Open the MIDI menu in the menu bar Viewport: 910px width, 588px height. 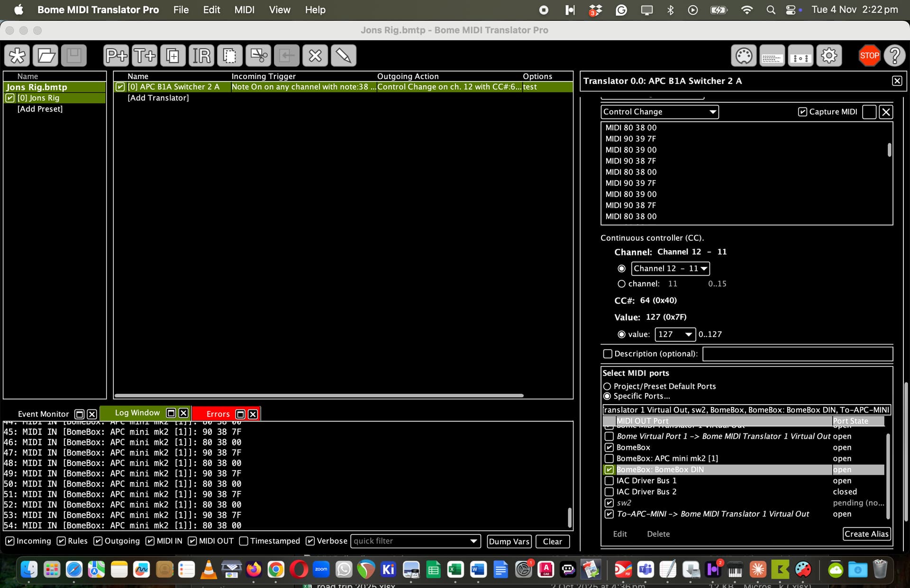pyautogui.click(x=244, y=9)
